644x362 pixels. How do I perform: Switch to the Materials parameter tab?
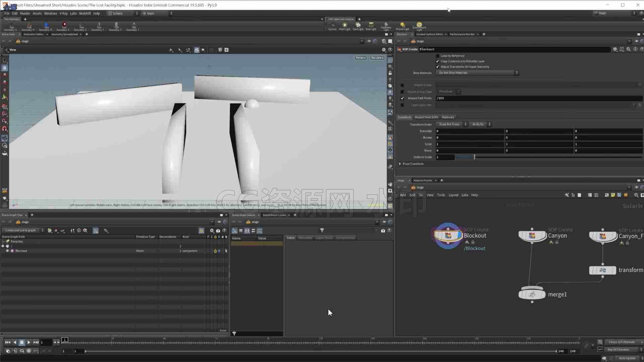click(448, 117)
